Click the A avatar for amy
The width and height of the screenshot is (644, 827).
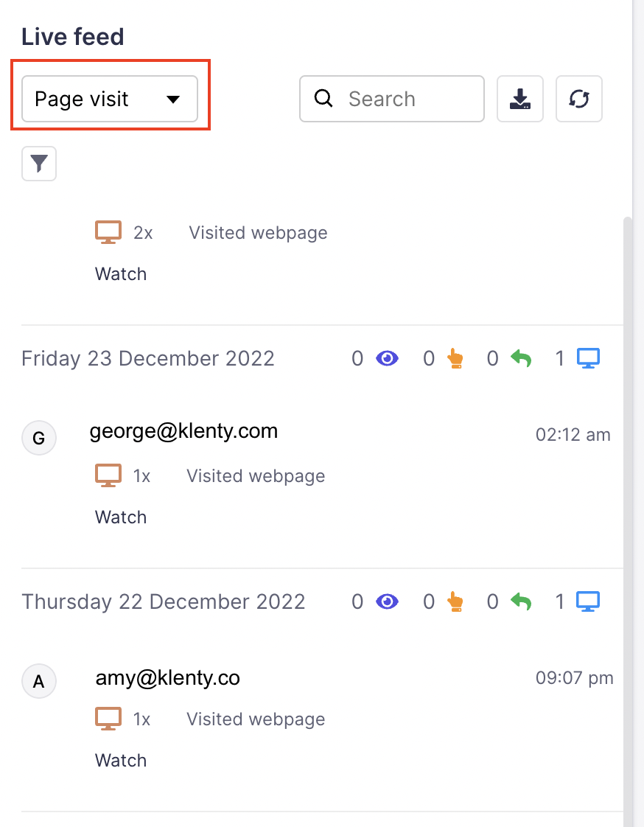pyautogui.click(x=39, y=682)
